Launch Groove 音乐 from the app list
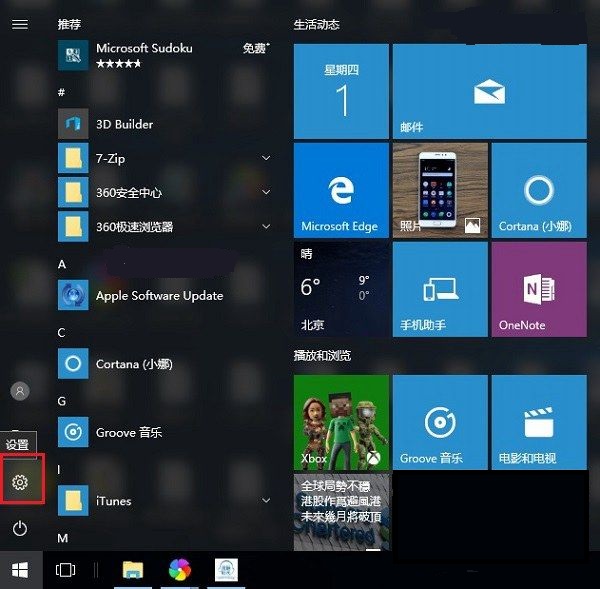The height and width of the screenshot is (589, 600). (128, 433)
